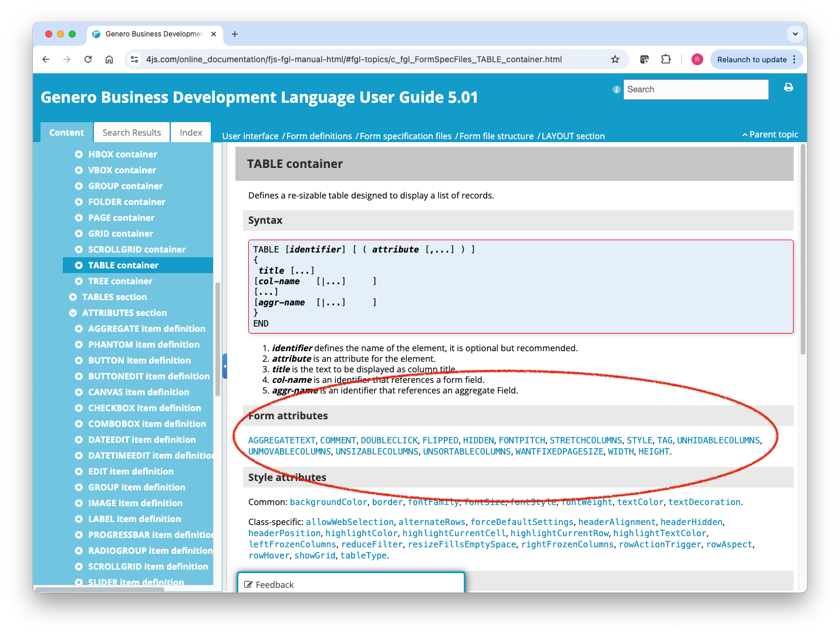Viewport: 840px width, 636px height.
Task: Click the contents panel vertical scrollbar
Action: click(218, 339)
